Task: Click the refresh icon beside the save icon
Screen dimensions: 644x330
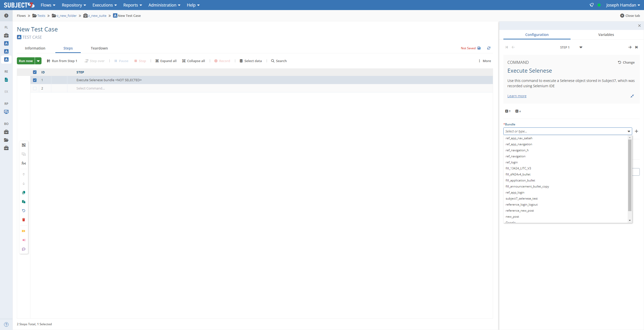Action: click(489, 48)
